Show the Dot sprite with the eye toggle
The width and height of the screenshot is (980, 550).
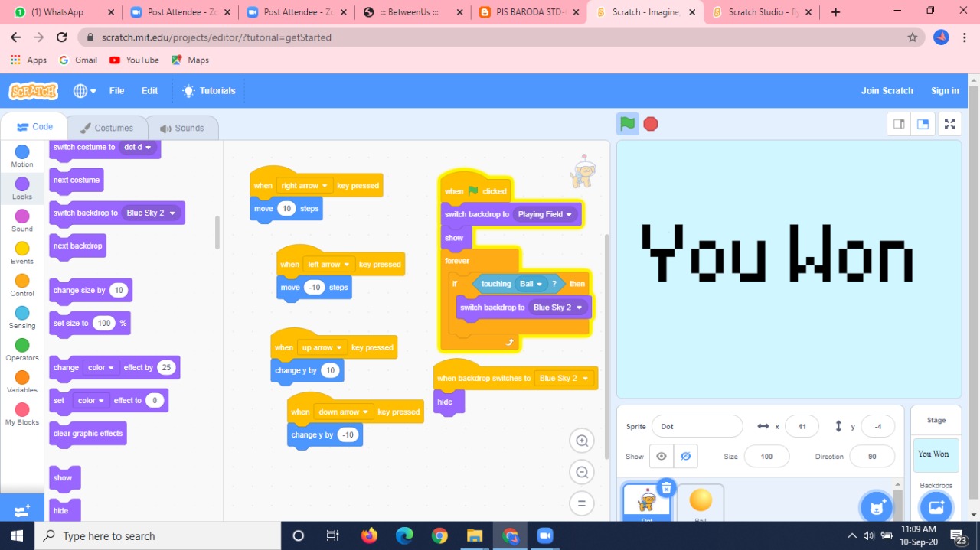point(661,456)
